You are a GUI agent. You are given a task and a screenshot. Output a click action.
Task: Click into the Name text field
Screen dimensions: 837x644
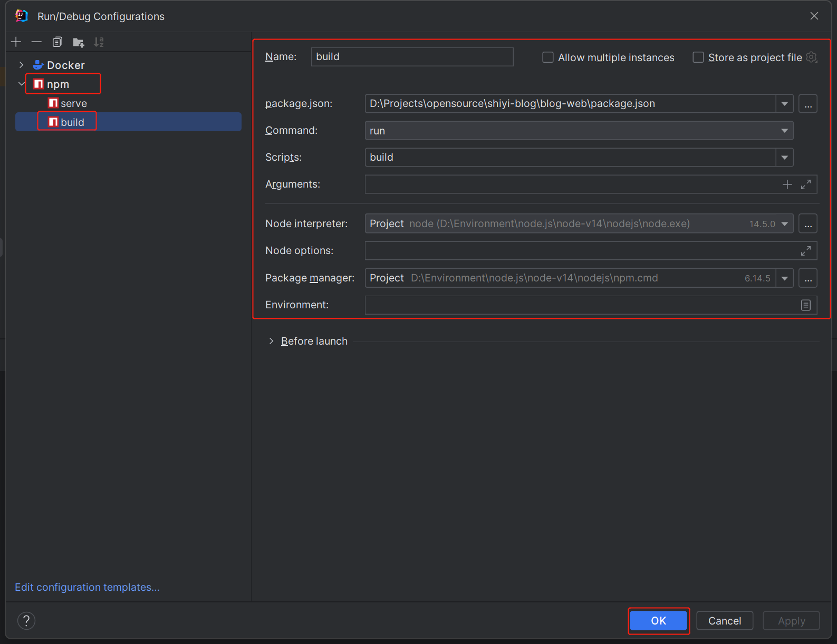click(x=411, y=57)
